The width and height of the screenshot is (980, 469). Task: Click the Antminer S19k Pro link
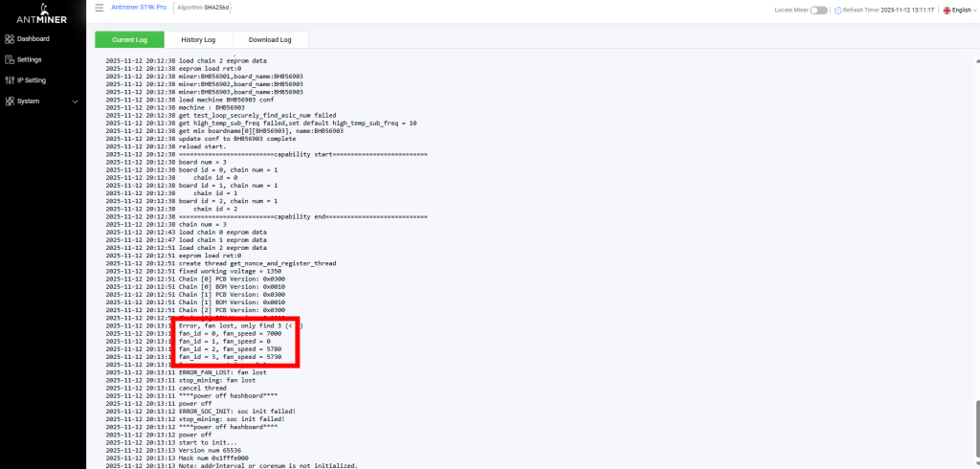coord(139,8)
